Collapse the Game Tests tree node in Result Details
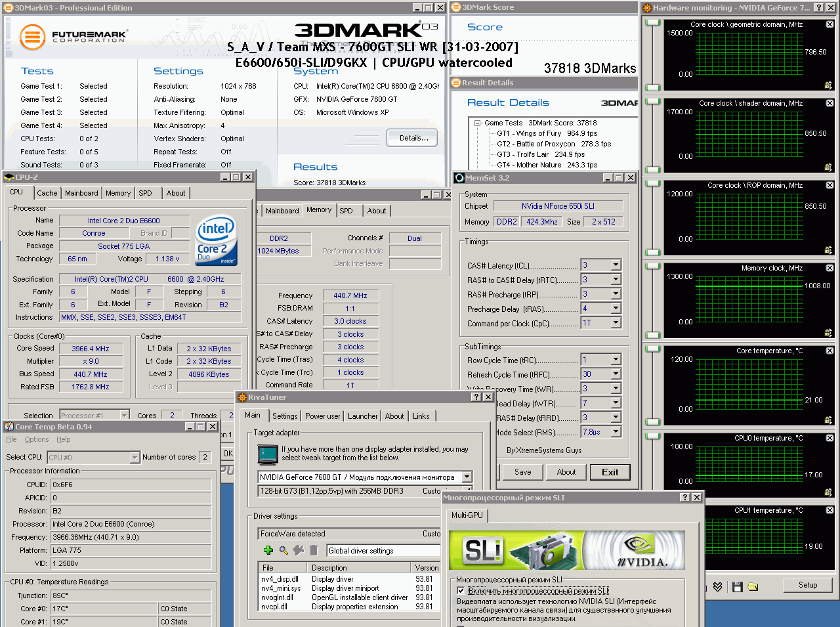This screenshot has height=627, width=840. point(477,123)
